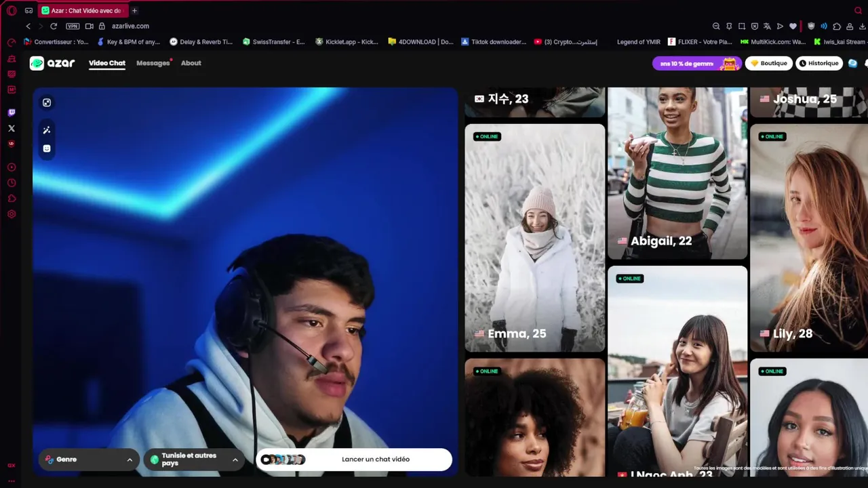This screenshot has height=488, width=868.
Task: Open the Historique button
Action: coord(819,63)
